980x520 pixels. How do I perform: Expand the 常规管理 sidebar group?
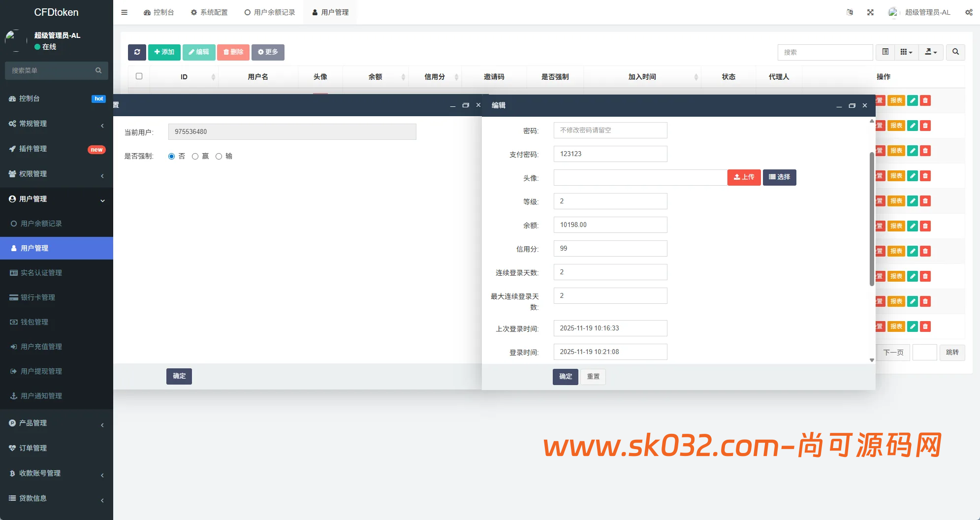point(57,124)
